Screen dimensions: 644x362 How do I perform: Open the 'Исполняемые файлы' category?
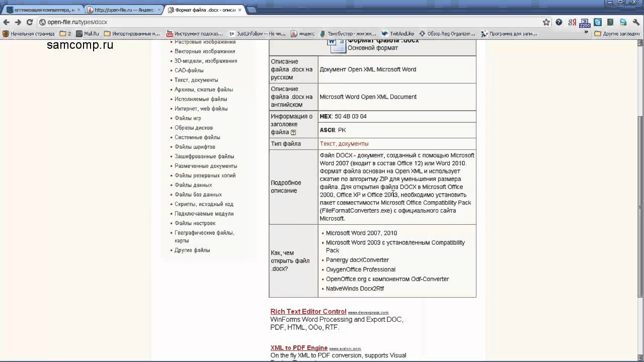point(201,99)
